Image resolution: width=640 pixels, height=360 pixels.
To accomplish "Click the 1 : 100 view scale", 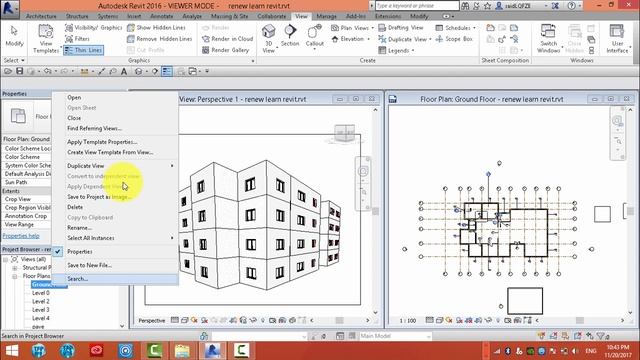I will [x=407, y=321].
